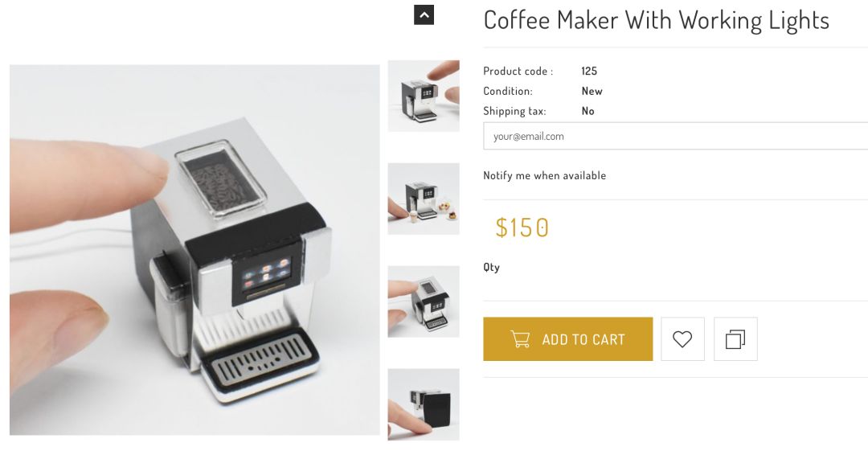The image size is (868, 451).
Task: Click the shopping cart icon in button
Action: [520, 339]
